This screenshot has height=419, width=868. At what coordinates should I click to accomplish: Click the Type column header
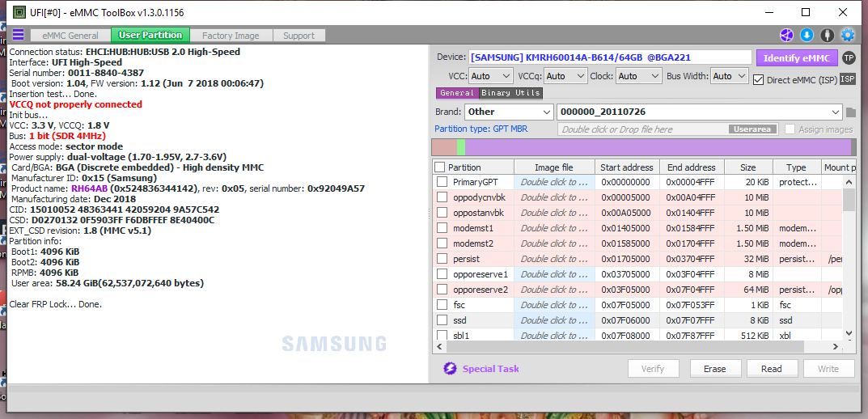point(797,167)
